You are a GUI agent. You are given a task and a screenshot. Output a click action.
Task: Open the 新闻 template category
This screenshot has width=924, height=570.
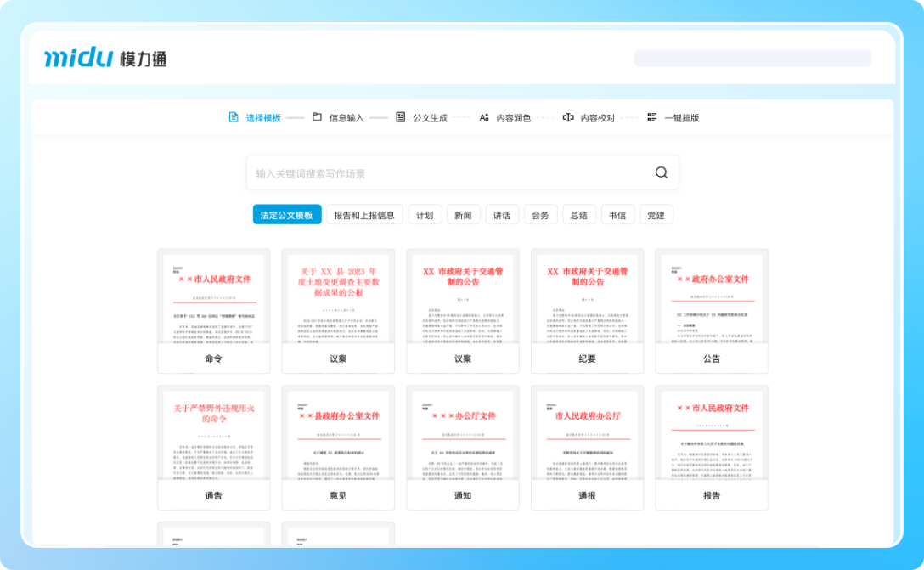pos(465,214)
